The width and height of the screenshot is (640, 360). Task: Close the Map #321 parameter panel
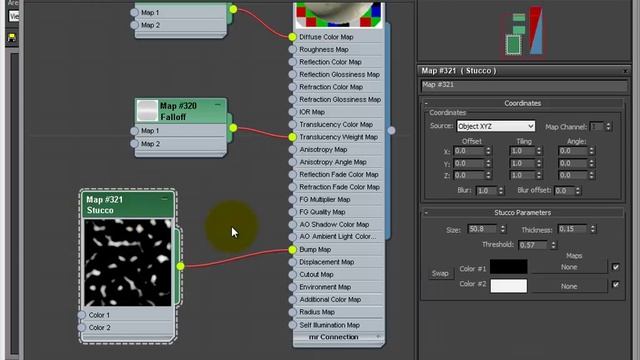click(x=625, y=71)
